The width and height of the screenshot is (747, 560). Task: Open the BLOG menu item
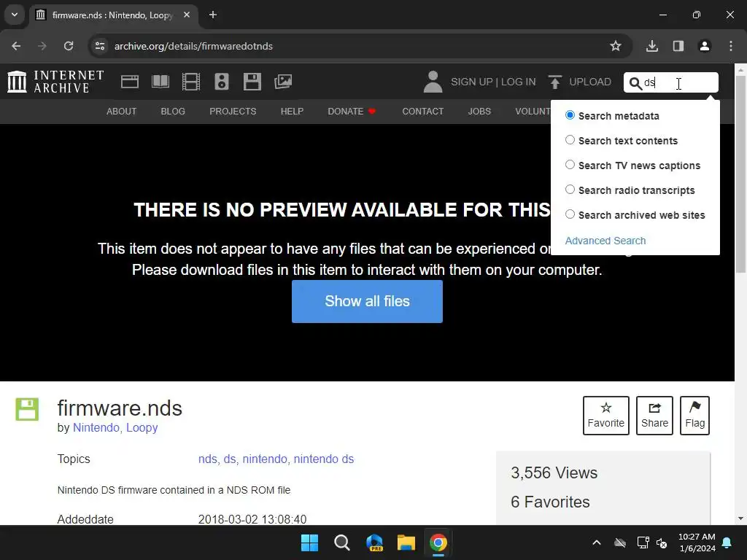[173, 112]
